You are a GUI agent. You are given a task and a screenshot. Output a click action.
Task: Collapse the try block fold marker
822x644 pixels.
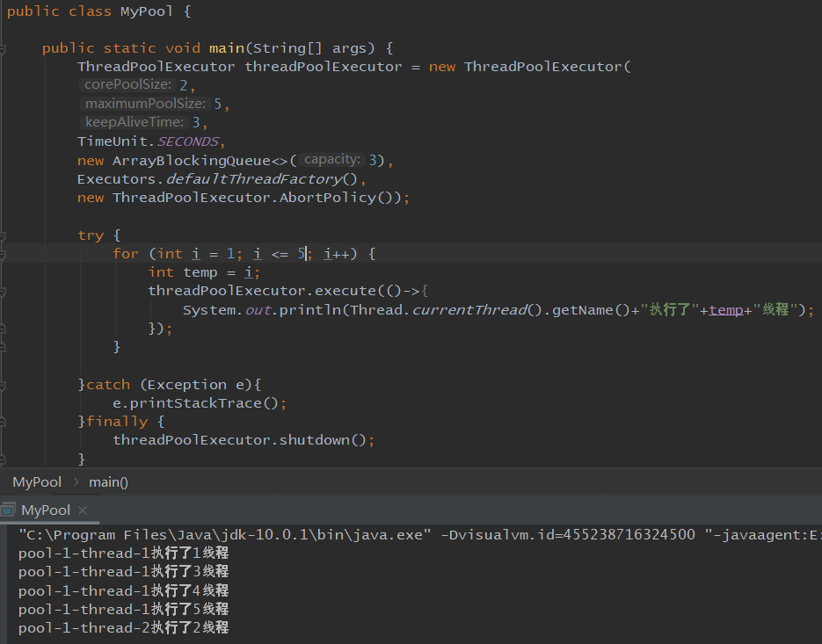(x=3, y=236)
